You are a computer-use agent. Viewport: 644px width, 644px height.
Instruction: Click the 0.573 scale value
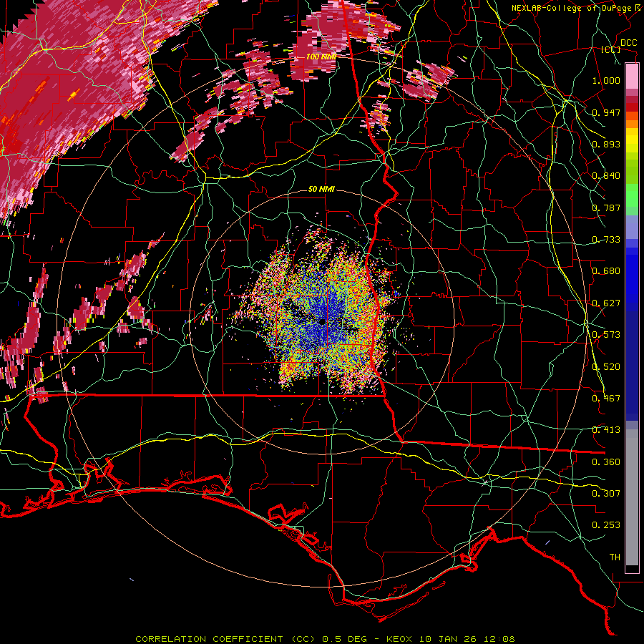pyautogui.click(x=606, y=335)
